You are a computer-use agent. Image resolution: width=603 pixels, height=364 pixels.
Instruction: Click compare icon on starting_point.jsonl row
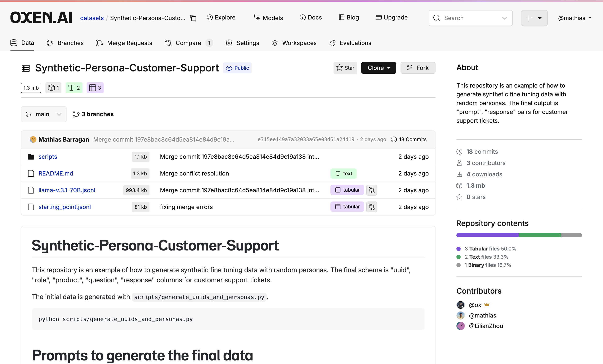tap(371, 207)
